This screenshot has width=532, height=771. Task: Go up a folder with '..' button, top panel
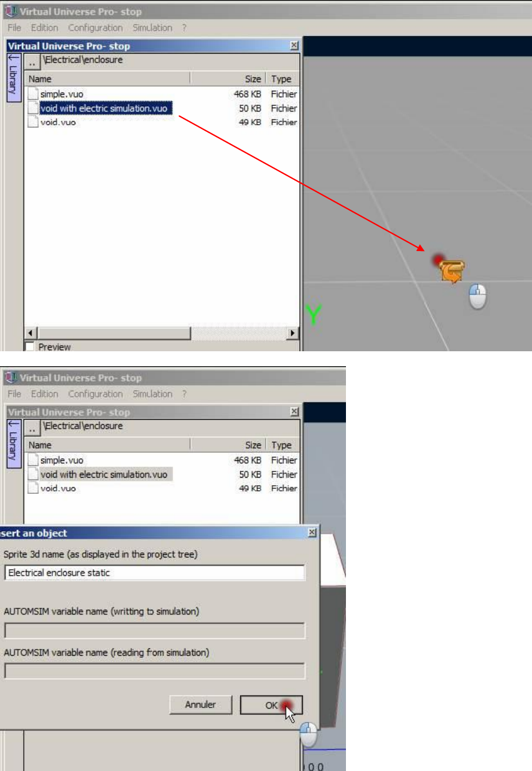click(x=32, y=61)
